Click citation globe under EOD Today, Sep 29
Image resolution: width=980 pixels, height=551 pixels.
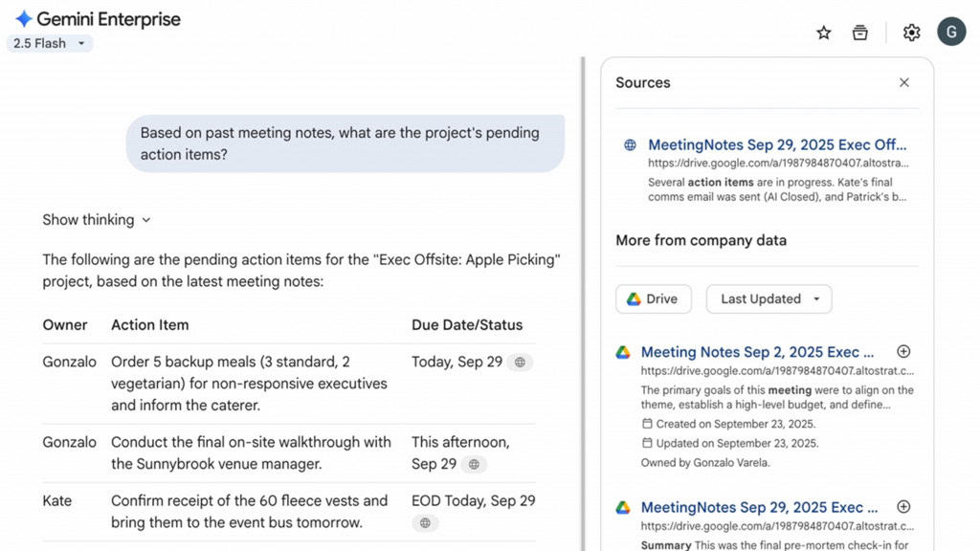tap(426, 523)
